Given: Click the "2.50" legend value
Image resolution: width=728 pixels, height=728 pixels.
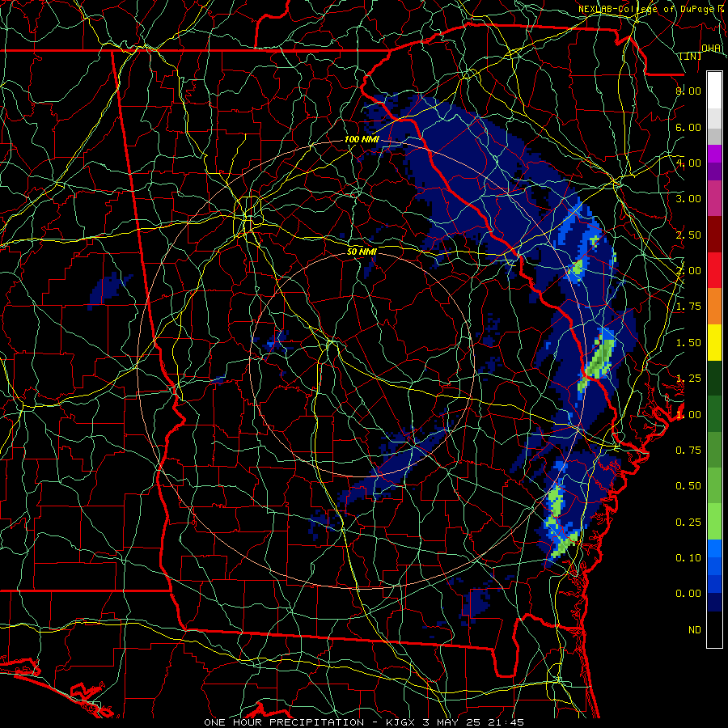Looking at the screenshot, I should click(688, 235).
